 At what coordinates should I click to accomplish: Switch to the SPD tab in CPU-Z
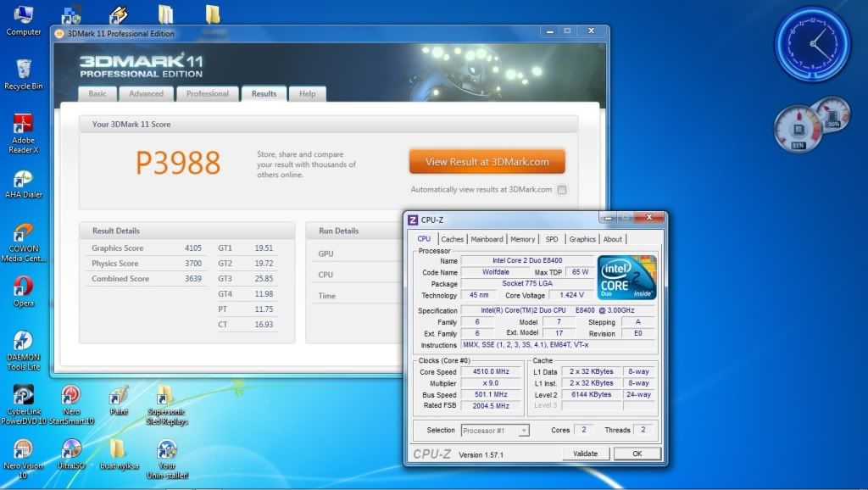click(x=552, y=239)
